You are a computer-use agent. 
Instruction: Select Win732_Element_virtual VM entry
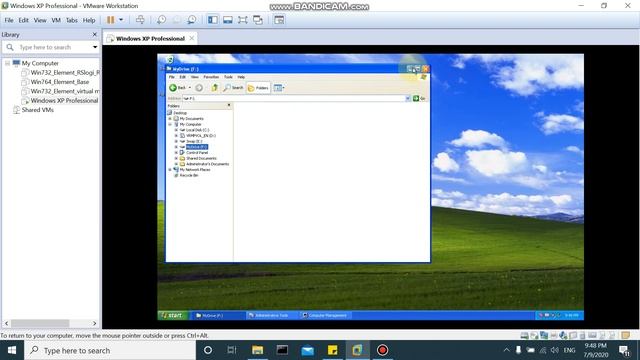coord(65,91)
